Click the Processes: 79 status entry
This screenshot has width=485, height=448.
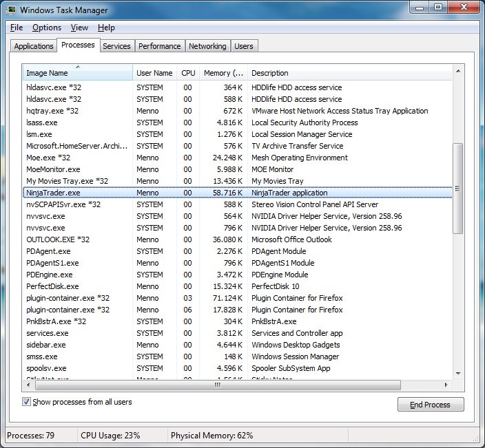30,436
